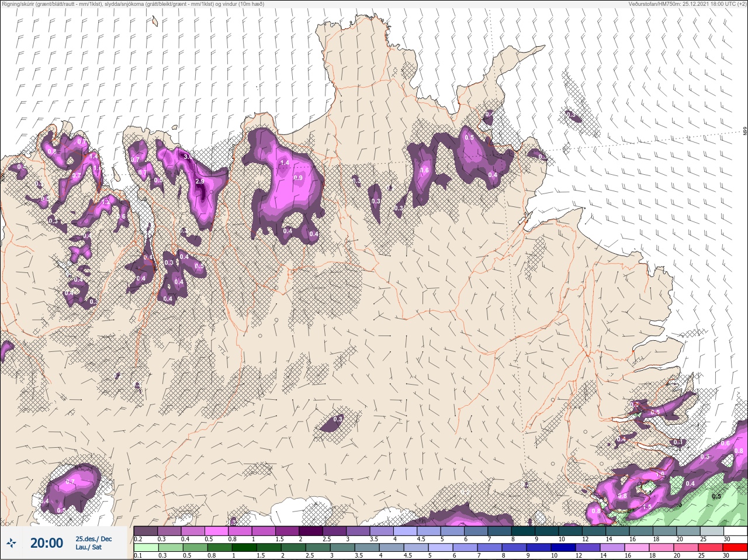Image resolution: width=748 pixels, height=560 pixels.
Task: Click the black '0.5' label in green rain area
Action: pyautogui.click(x=716, y=496)
